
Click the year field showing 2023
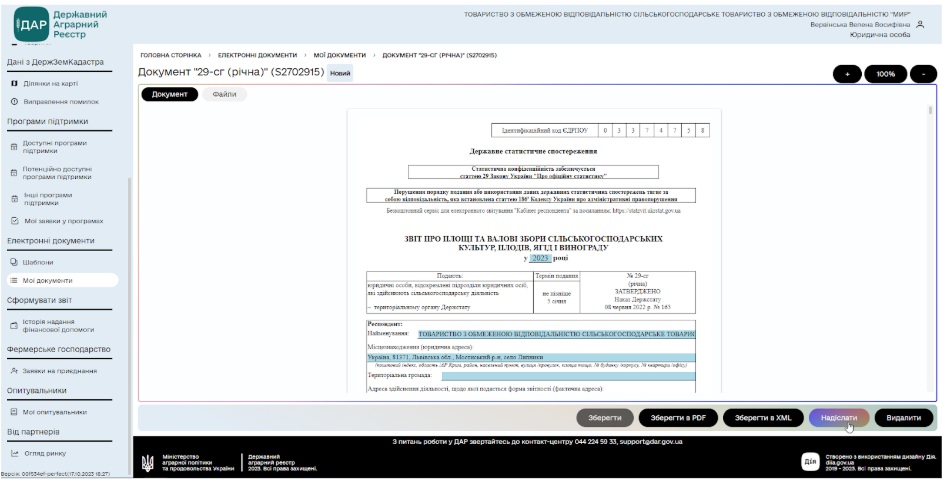pos(540,258)
